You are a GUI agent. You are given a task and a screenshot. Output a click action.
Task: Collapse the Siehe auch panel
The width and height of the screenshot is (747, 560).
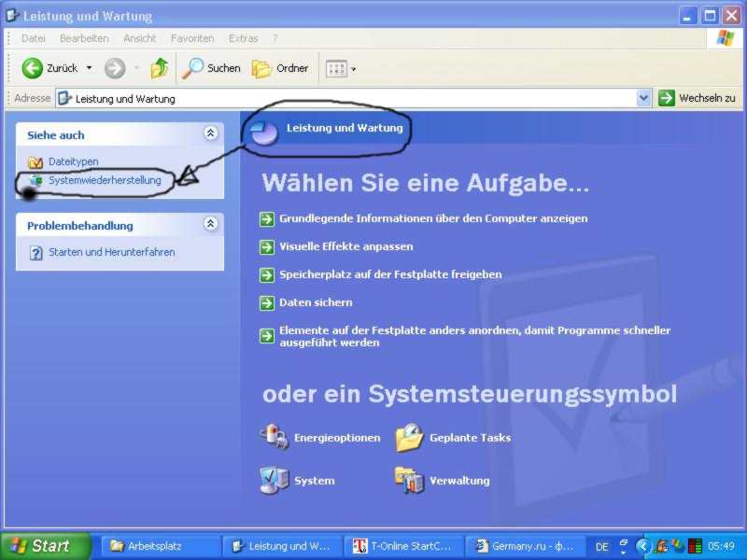pos(211,133)
